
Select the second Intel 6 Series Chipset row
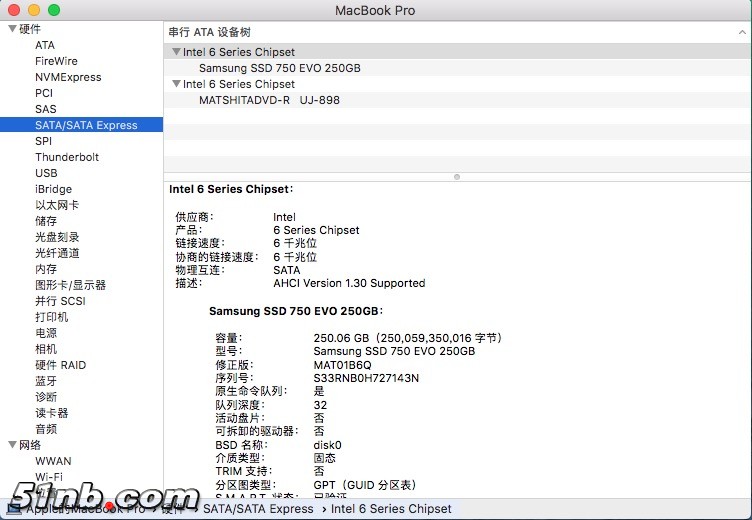[458, 83]
